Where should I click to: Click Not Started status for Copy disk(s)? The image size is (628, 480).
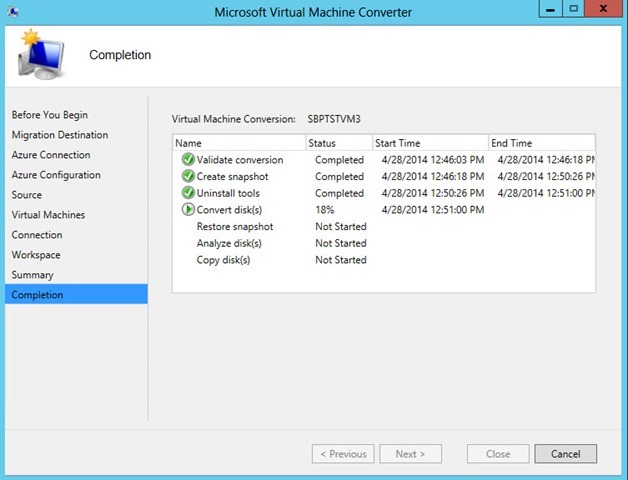[x=341, y=260]
